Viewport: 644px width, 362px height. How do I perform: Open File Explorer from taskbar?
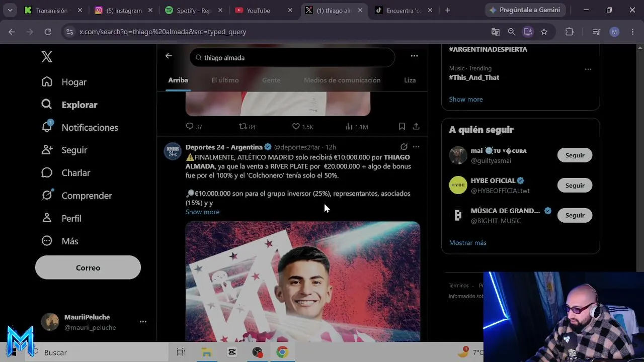click(x=207, y=352)
